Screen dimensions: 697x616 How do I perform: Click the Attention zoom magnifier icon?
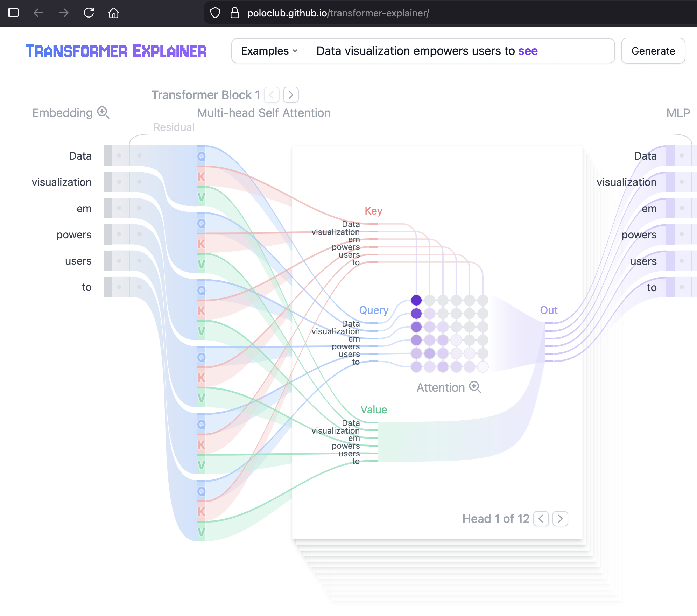[475, 387]
